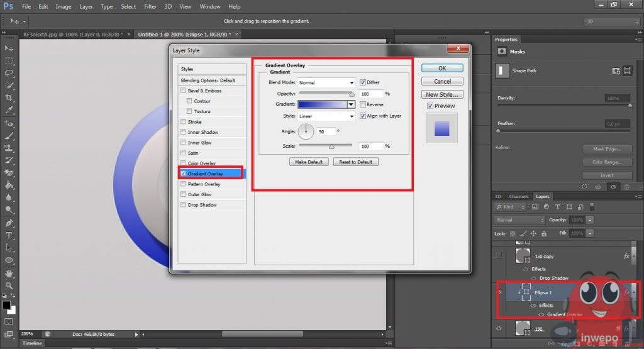Click the filter for type layers icon
Viewport: 644px width, 349px height.
coord(557,207)
